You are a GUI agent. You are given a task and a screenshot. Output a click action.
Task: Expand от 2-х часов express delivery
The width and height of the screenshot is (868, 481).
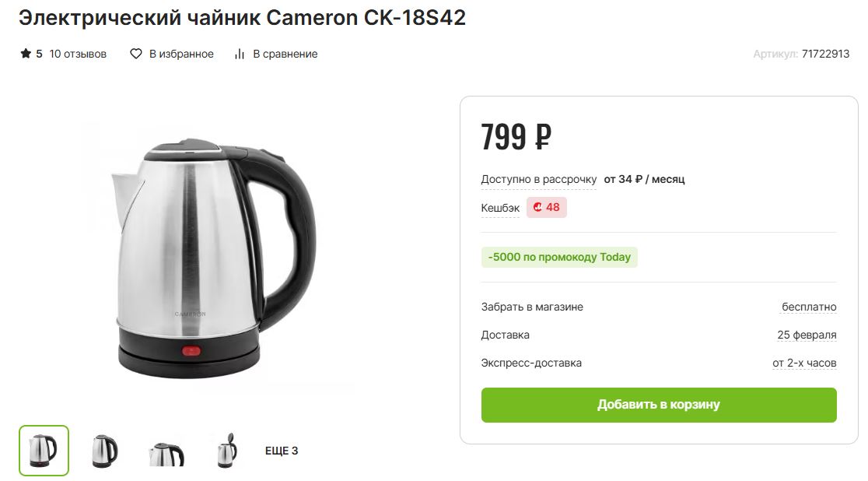804,363
